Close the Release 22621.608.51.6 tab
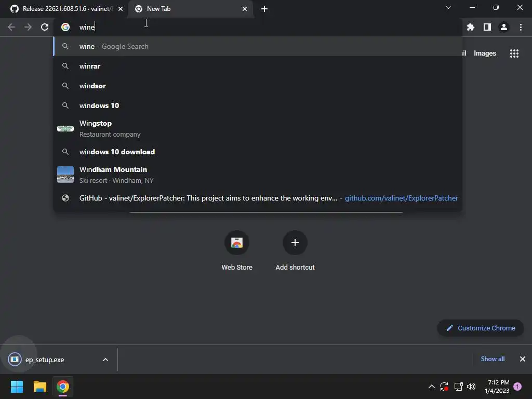 tap(121, 9)
